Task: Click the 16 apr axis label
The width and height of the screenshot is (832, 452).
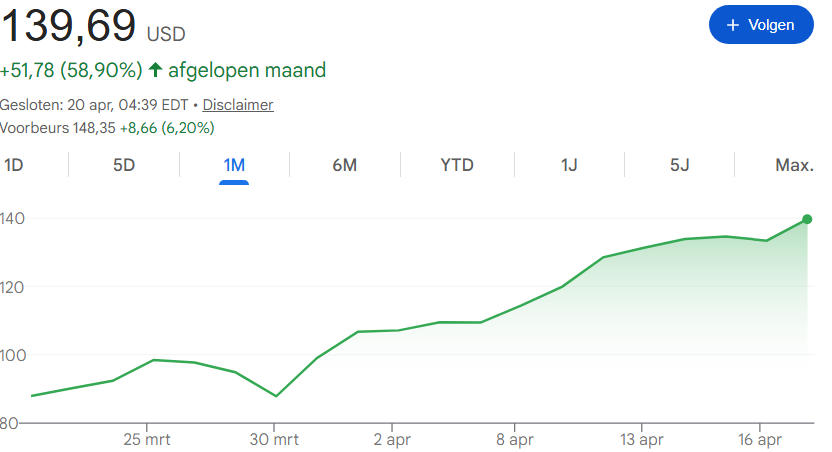Action: (x=760, y=439)
